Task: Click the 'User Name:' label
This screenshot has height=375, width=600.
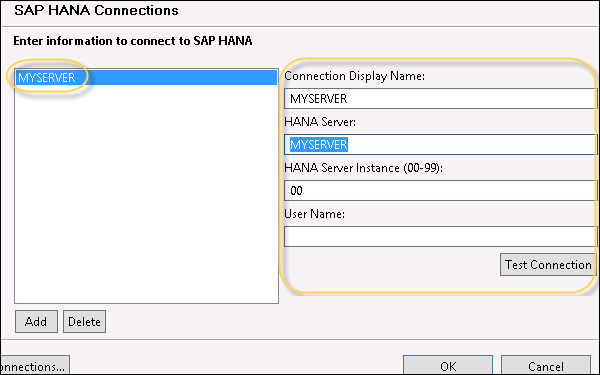Action: point(314,214)
